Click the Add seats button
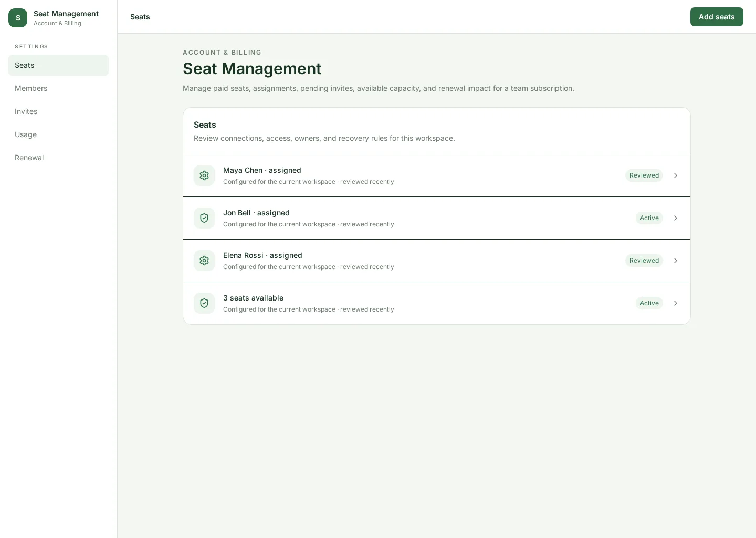Screen dimensions: 756x538 point(717,17)
